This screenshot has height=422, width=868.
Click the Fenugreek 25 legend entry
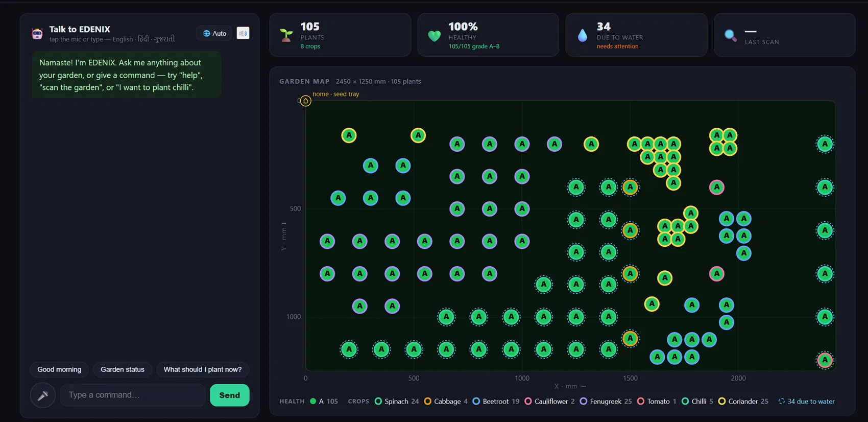pos(606,402)
